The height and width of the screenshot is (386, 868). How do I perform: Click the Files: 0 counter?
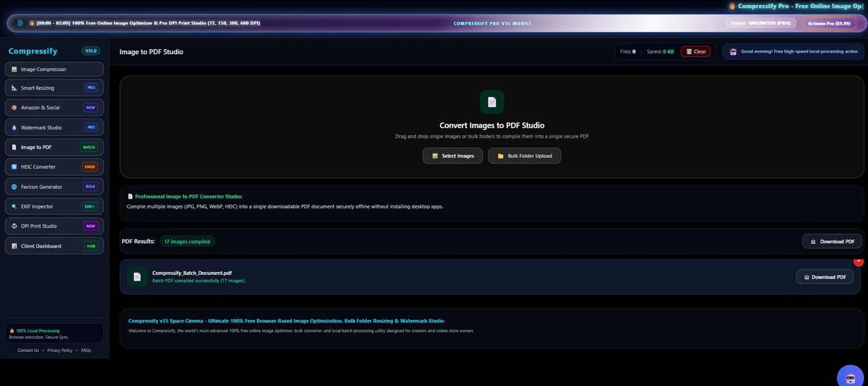tap(628, 51)
